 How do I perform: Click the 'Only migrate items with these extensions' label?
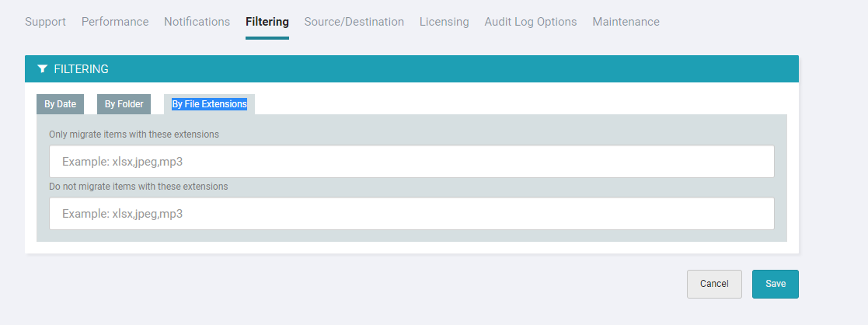click(x=134, y=135)
